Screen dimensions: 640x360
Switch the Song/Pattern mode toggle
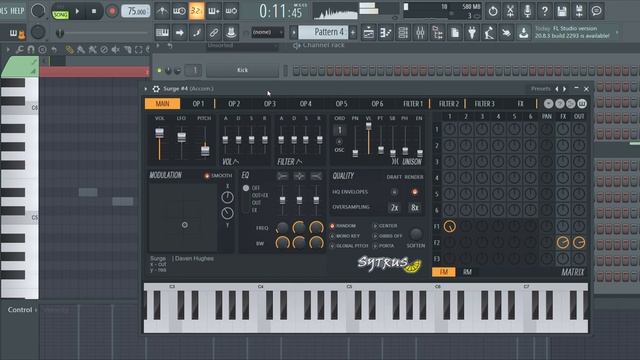tap(60, 14)
